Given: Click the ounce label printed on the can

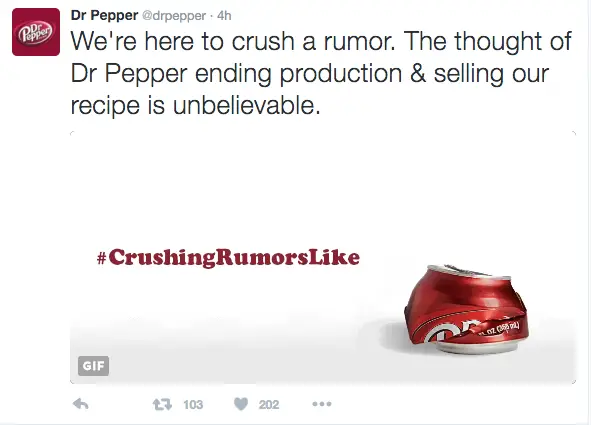Looking at the screenshot, I should (x=500, y=329).
